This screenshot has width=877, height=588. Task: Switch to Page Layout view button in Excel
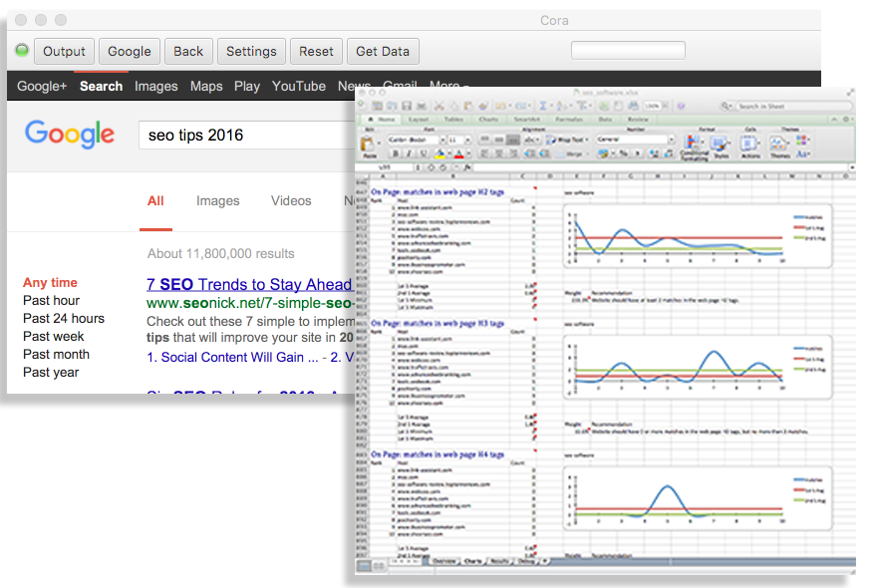(379, 566)
